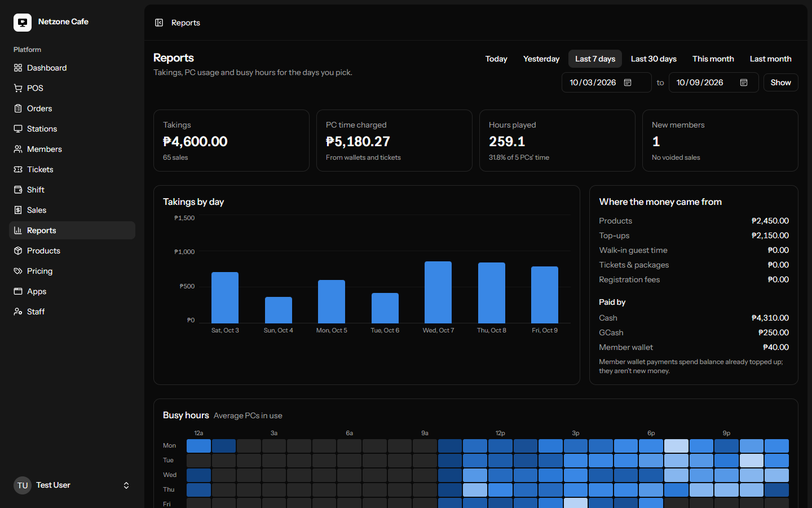Select the Today range tab

point(496,59)
